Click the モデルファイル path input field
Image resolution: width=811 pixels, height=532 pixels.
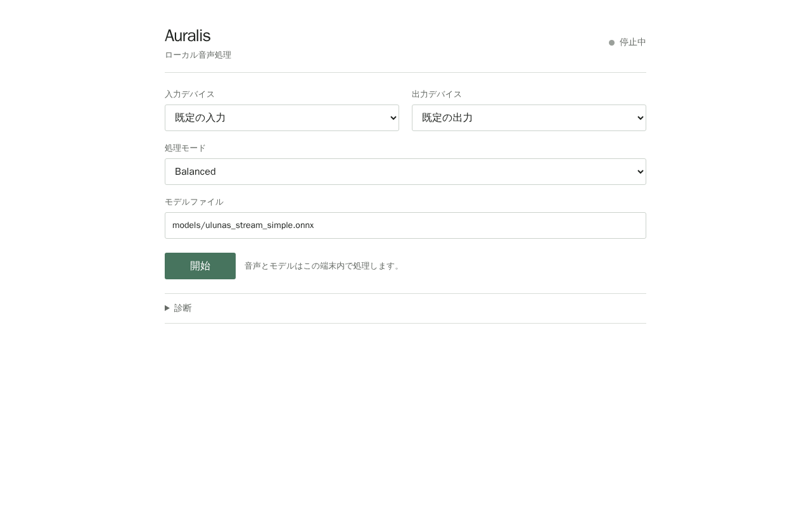click(x=405, y=225)
